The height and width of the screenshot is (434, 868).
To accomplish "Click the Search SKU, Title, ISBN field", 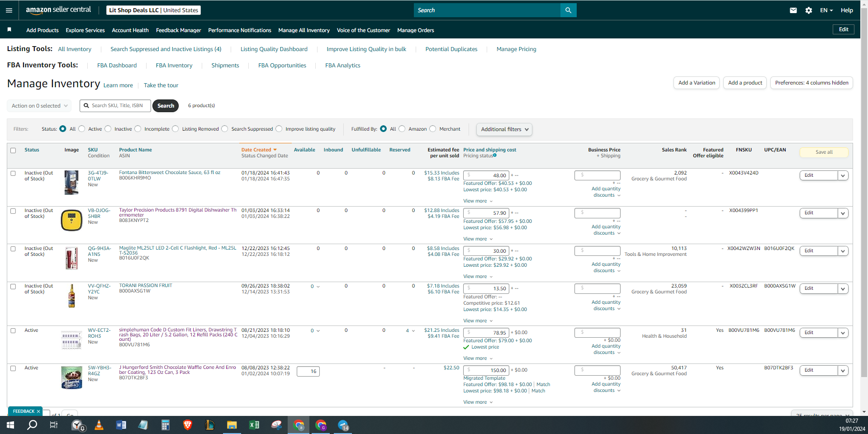I will pos(115,106).
